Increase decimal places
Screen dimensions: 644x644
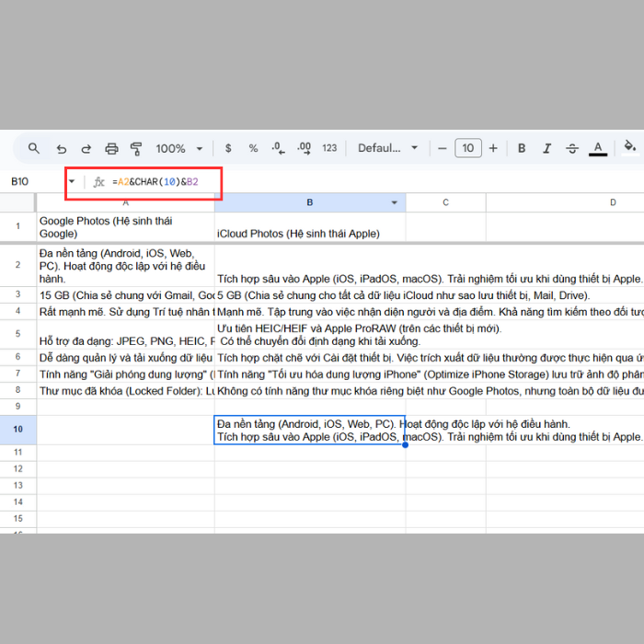click(304, 148)
